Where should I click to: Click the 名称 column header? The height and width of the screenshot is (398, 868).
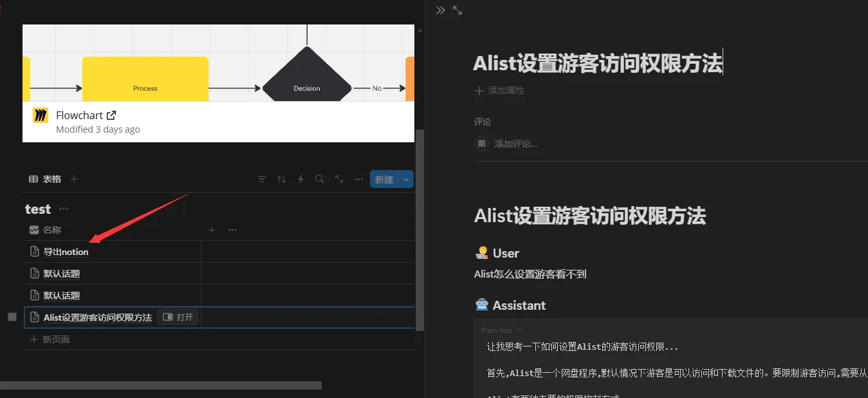coord(46,230)
